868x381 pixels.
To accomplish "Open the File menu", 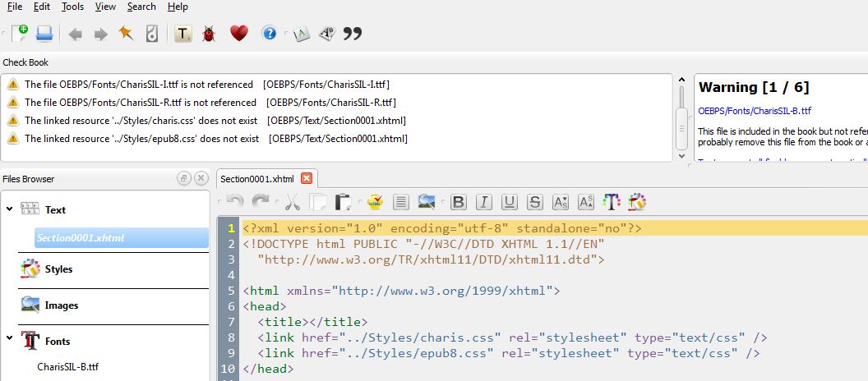I will pos(15,7).
